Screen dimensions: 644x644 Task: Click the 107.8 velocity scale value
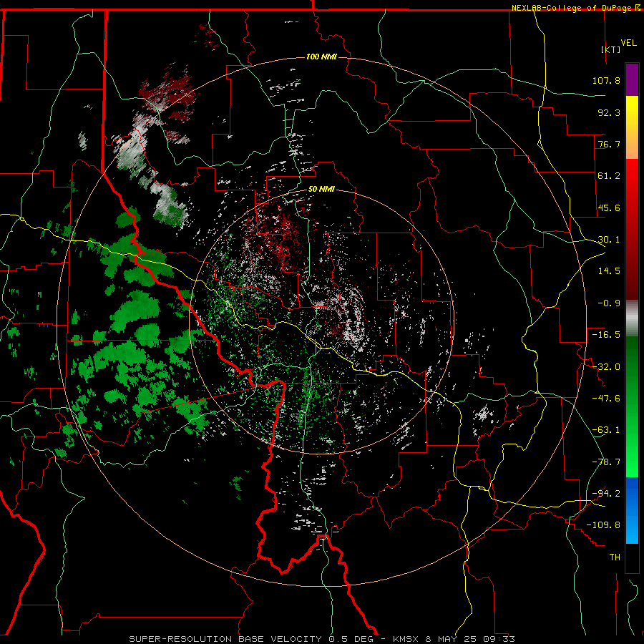[x=606, y=80]
